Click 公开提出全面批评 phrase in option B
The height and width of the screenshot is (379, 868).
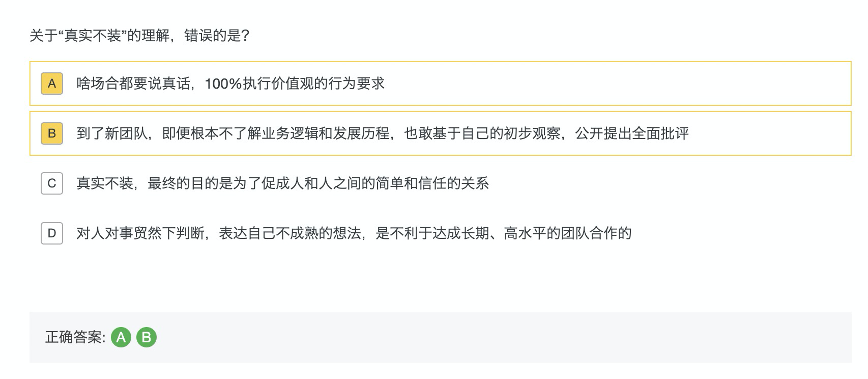coord(632,133)
